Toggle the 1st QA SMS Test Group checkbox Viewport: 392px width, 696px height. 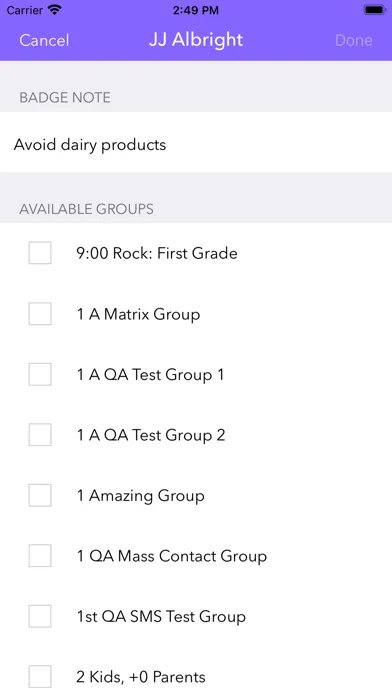point(40,616)
